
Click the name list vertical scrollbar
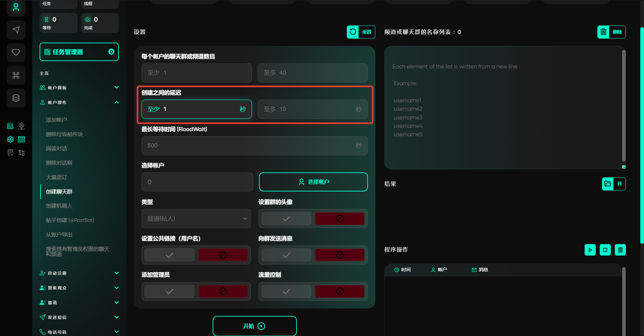coord(624,106)
